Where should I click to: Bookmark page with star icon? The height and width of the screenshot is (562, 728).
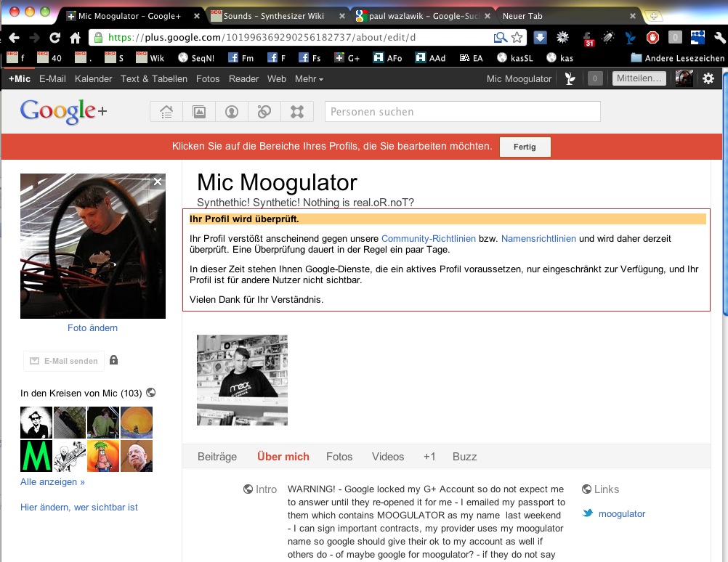[x=517, y=38]
